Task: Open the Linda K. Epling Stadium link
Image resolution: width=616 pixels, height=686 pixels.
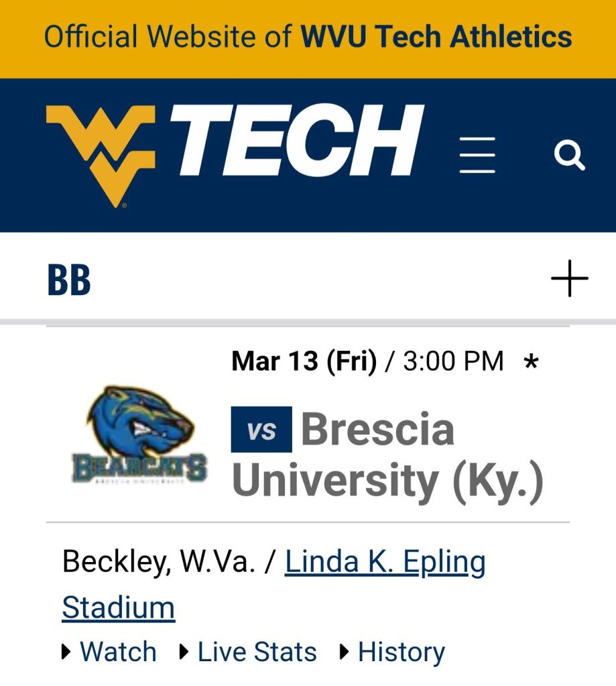Action: click(x=384, y=563)
